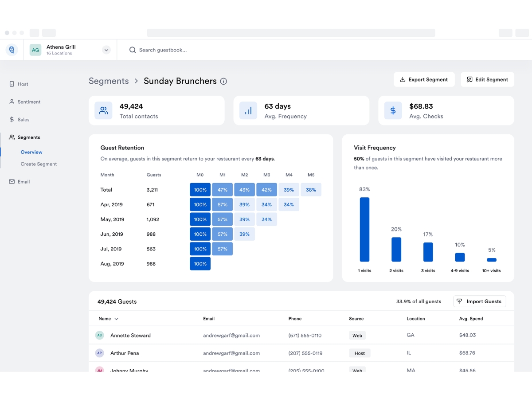Click the AG account avatar

pos(35,50)
